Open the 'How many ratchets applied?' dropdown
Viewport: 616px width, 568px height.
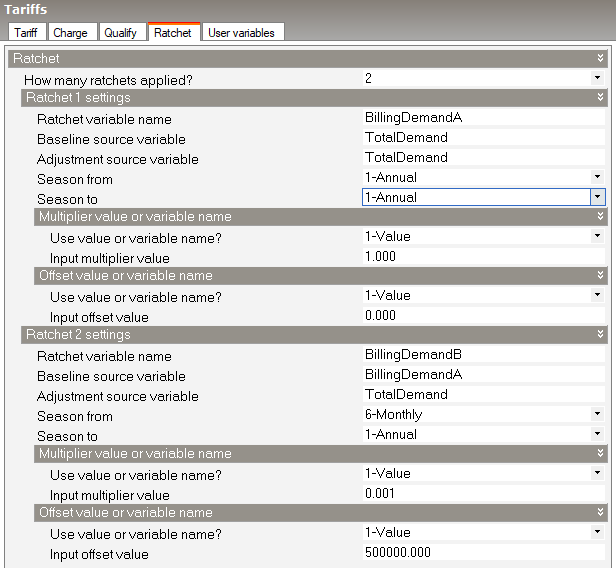pos(597,77)
